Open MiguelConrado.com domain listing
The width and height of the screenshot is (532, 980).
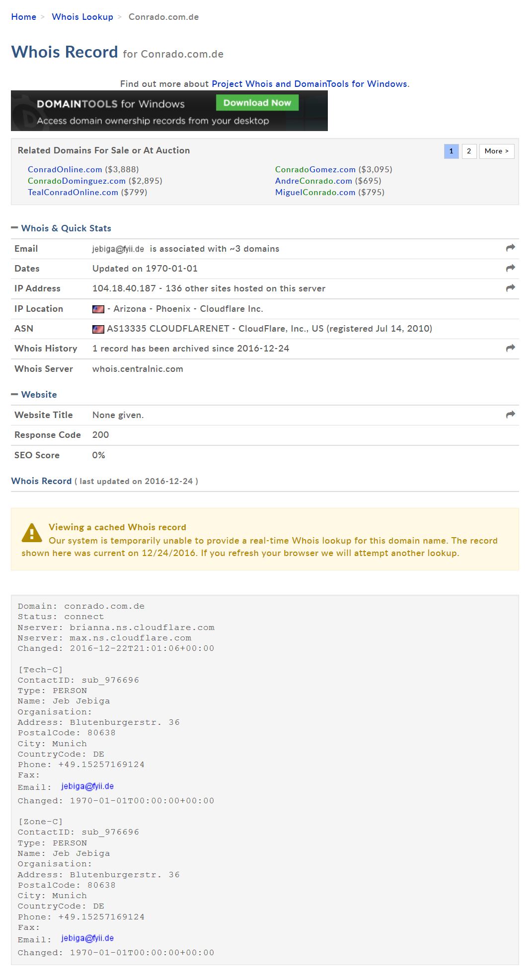pyautogui.click(x=315, y=193)
